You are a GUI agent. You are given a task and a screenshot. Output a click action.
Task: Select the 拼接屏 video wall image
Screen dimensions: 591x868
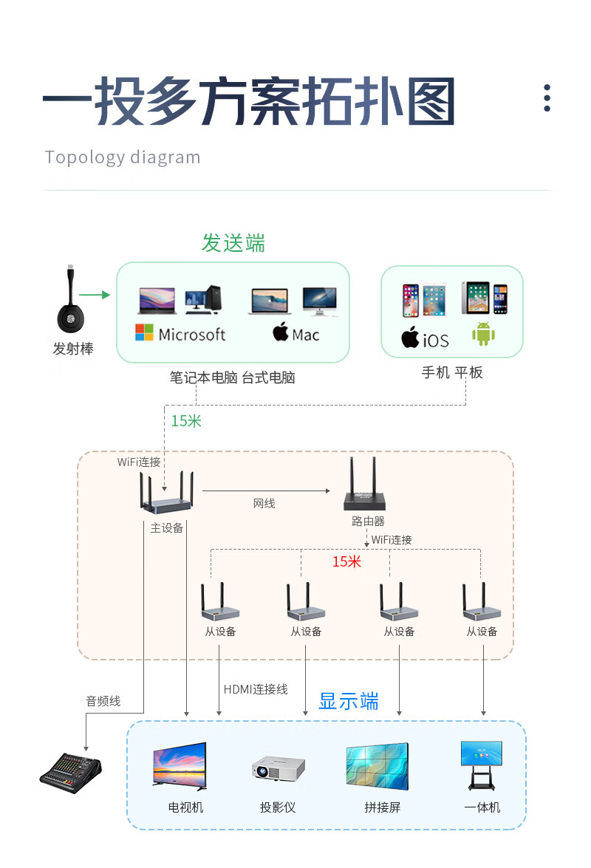tap(377, 767)
